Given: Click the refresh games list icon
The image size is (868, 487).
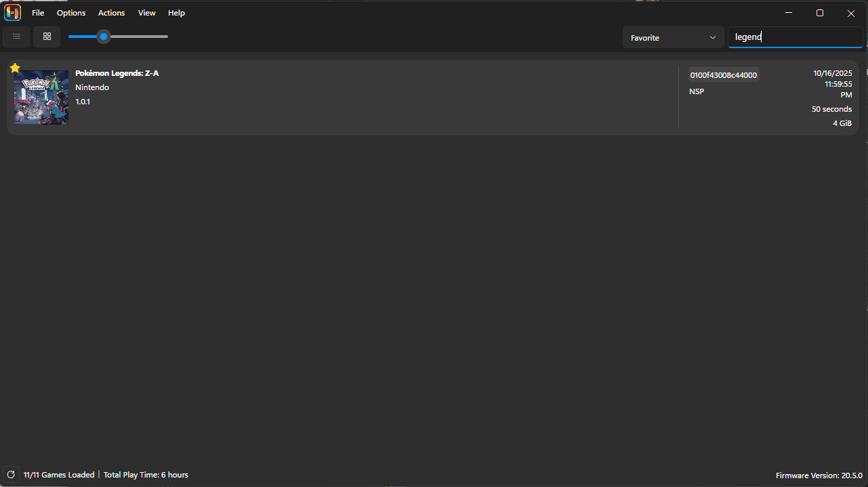Looking at the screenshot, I should pyautogui.click(x=10, y=475).
